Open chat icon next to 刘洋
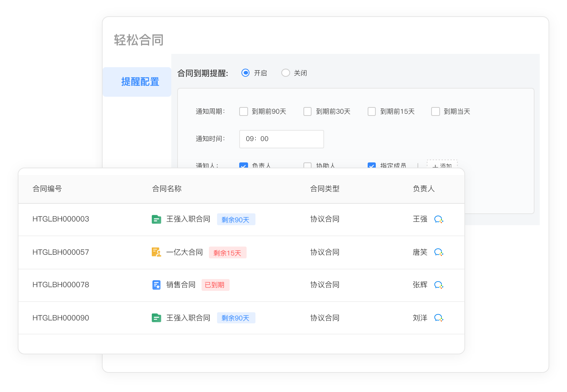 coord(439,318)
